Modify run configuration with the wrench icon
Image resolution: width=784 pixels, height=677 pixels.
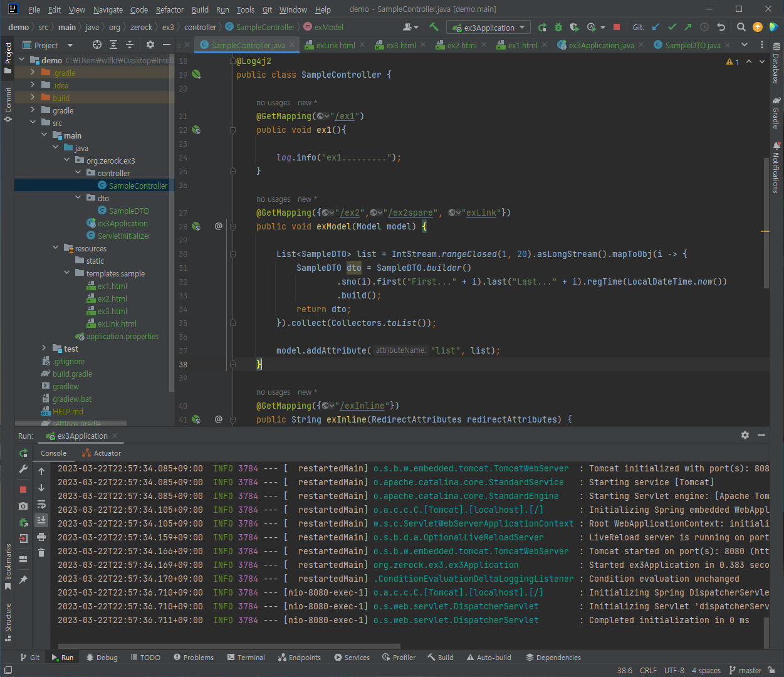tap(23, 469)
